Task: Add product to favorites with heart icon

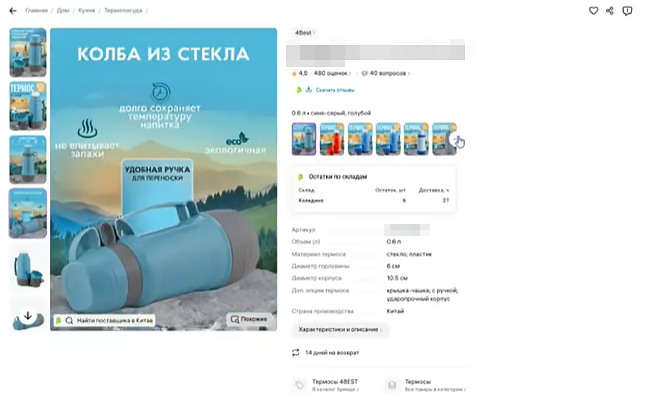Action: [593, 11]
